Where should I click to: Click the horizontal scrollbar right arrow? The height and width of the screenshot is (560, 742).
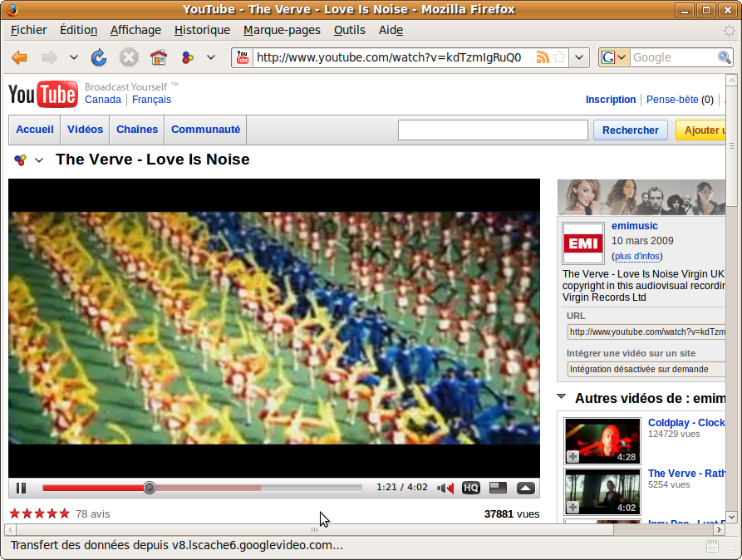coord(720,530)
